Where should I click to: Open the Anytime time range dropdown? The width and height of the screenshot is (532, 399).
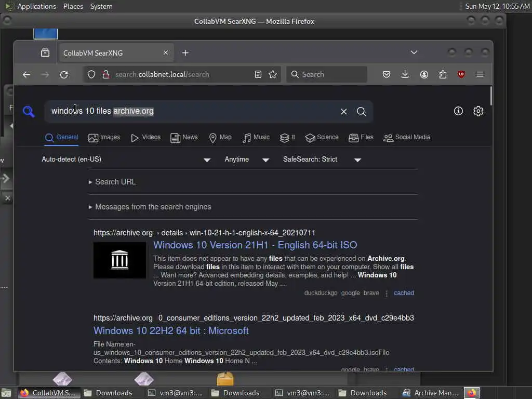tap(247, 159)
